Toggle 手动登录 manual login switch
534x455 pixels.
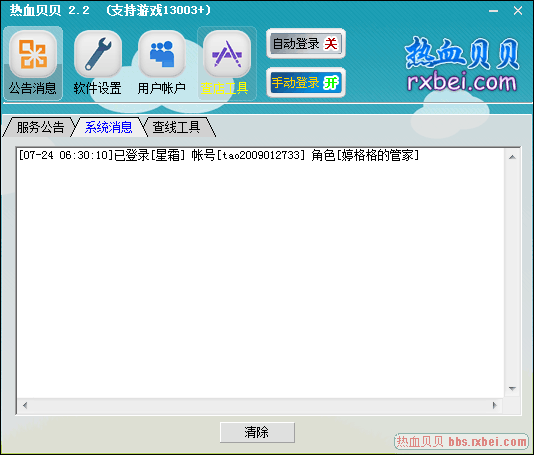pos(306,83)
